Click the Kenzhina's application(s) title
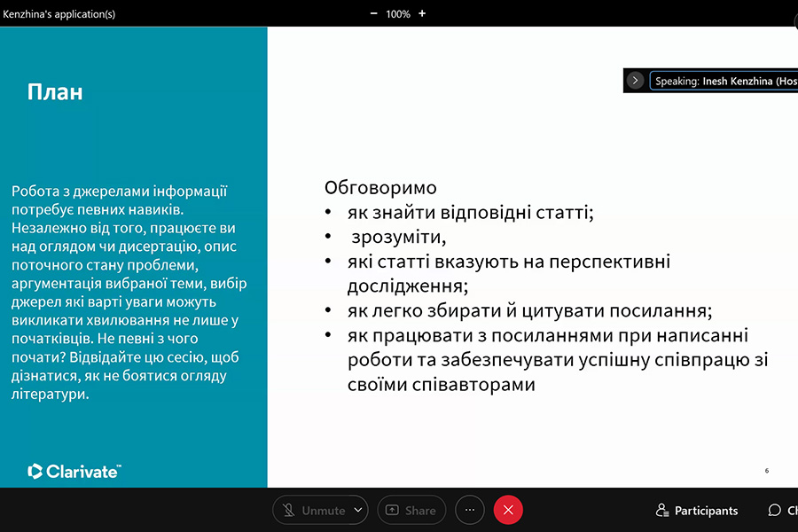The height and width of the screenshot is (532, 798). pyautogui.click(x=59, y=14)
